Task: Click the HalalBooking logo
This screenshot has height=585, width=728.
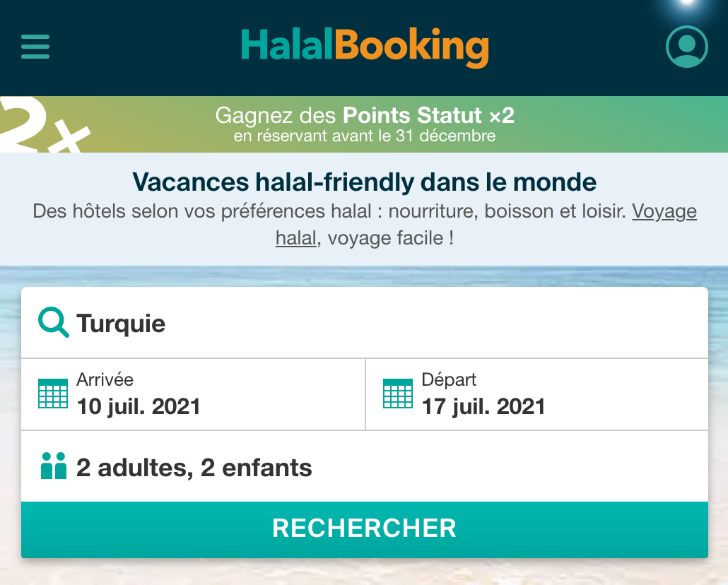Action: click(x=365, y=47)
